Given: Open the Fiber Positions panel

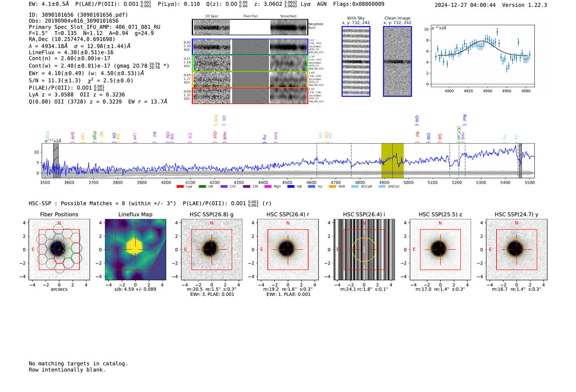Looking at the screenshot, I should 59,250.
